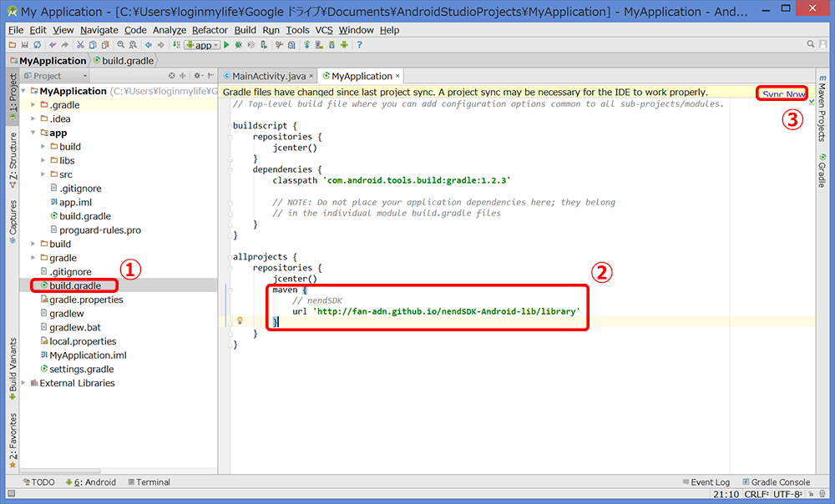Close the MainActivity.java tab

(x=311, y=76)
